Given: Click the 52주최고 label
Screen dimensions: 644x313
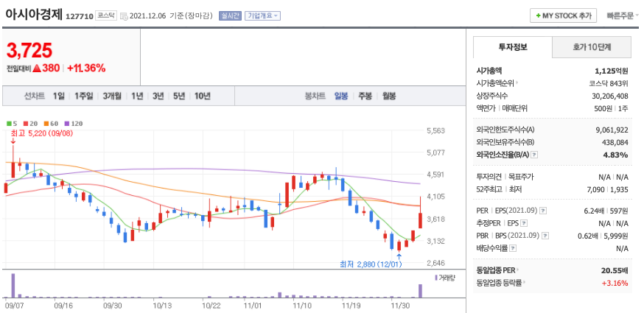Looking at the screenshot, I should tap(489, 189).
